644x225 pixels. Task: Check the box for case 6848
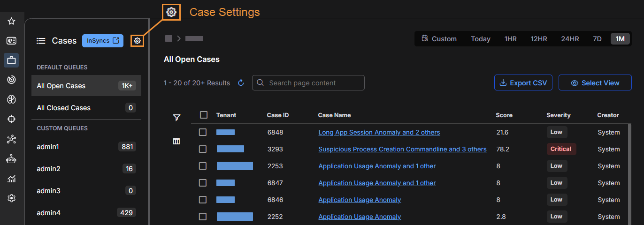[x=203, y=132]
